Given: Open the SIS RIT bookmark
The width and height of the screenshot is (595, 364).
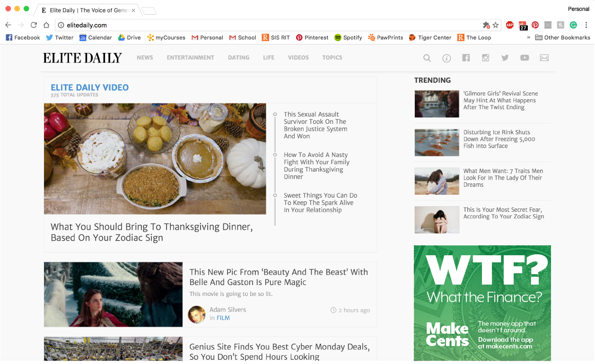Looking at the screenshot, I should click(276, 37).
